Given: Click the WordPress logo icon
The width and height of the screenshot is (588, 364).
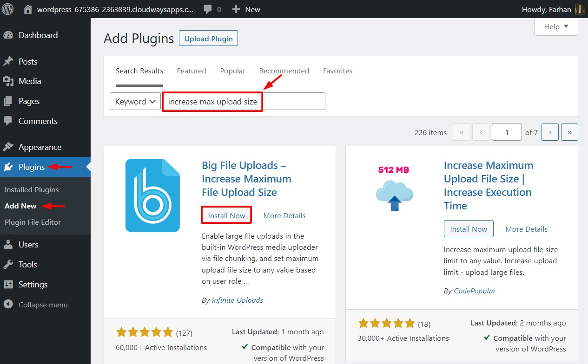Looking at the screenshot, I should [x=8, y=9].
